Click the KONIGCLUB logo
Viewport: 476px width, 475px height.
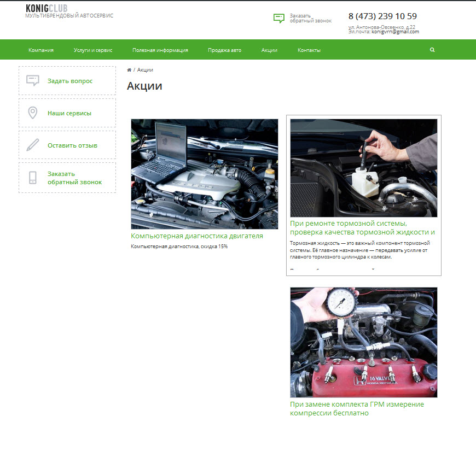tap(47, 8)
